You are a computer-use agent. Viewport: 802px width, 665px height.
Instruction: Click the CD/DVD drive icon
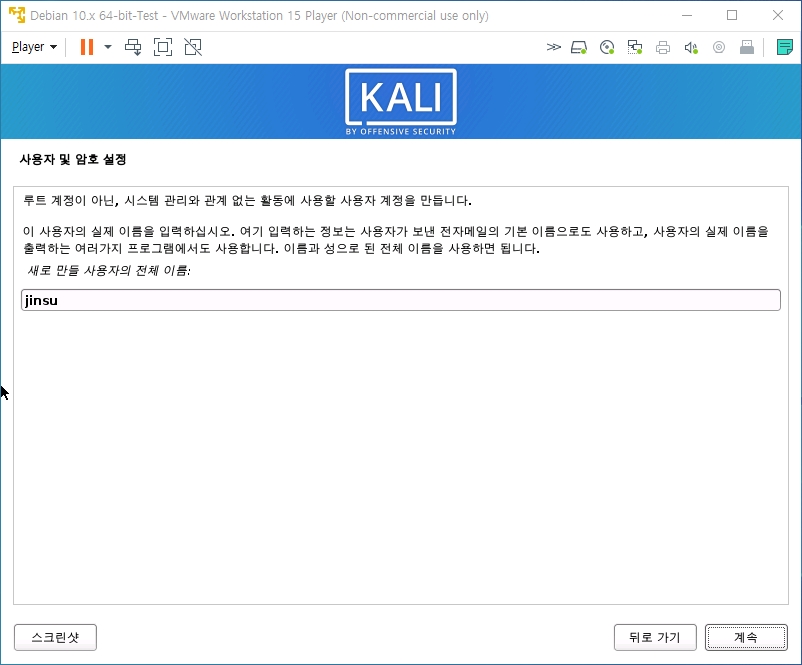click(x=607, y=48)
